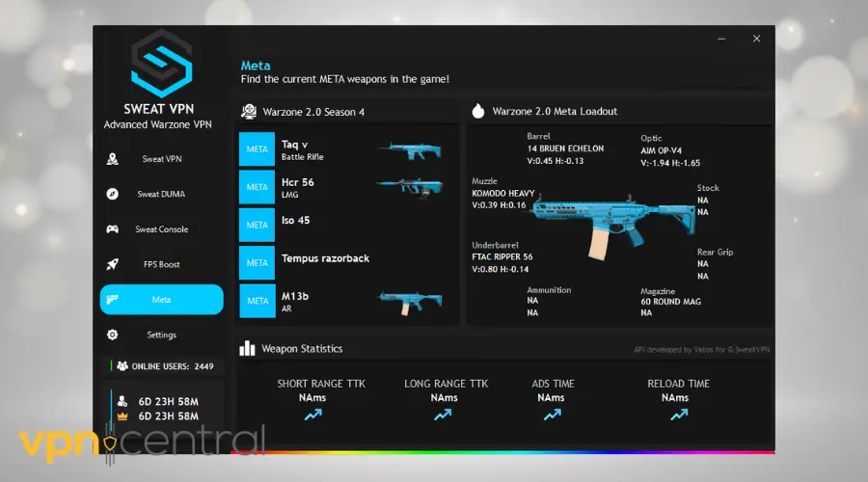Click the Sweat VPN logo
This screenshot has height=482, width=868.
coord(162,63)
